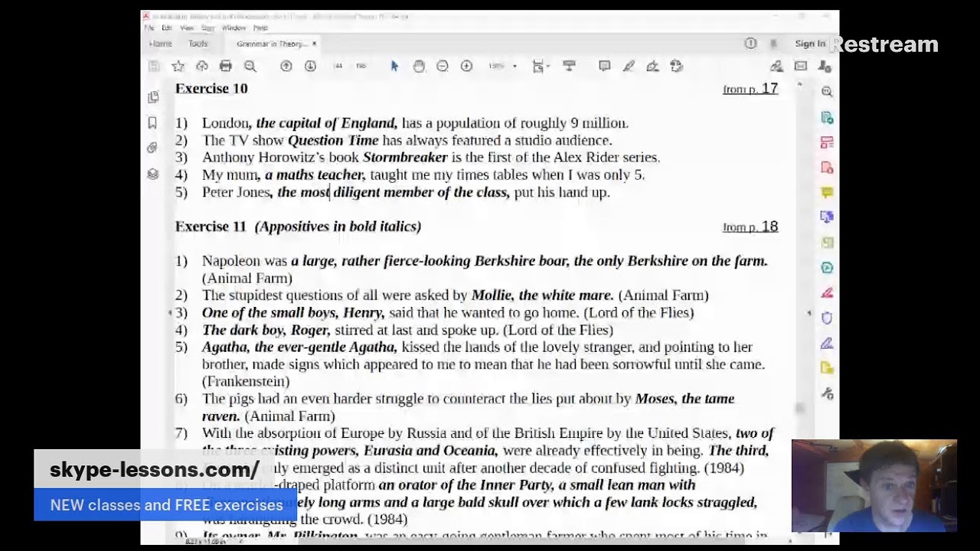Send file by email envelope icon

(x=801, y=67)
